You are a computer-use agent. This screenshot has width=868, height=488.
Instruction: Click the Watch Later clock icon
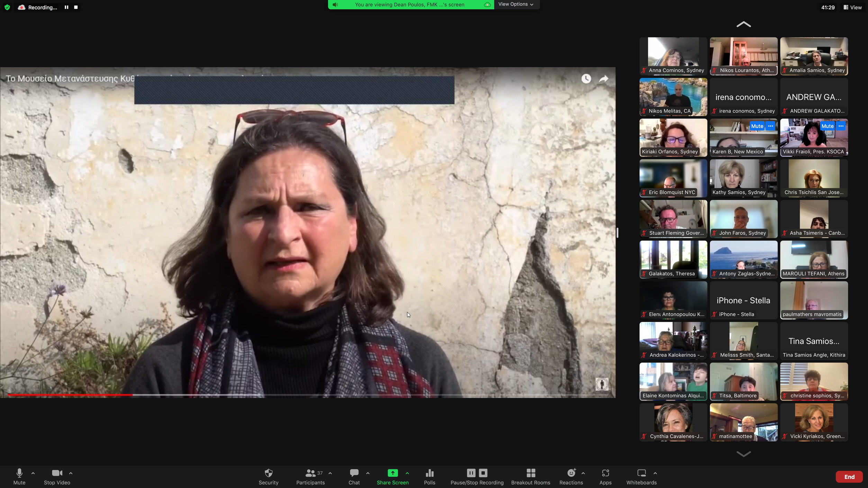coord(586,79)
